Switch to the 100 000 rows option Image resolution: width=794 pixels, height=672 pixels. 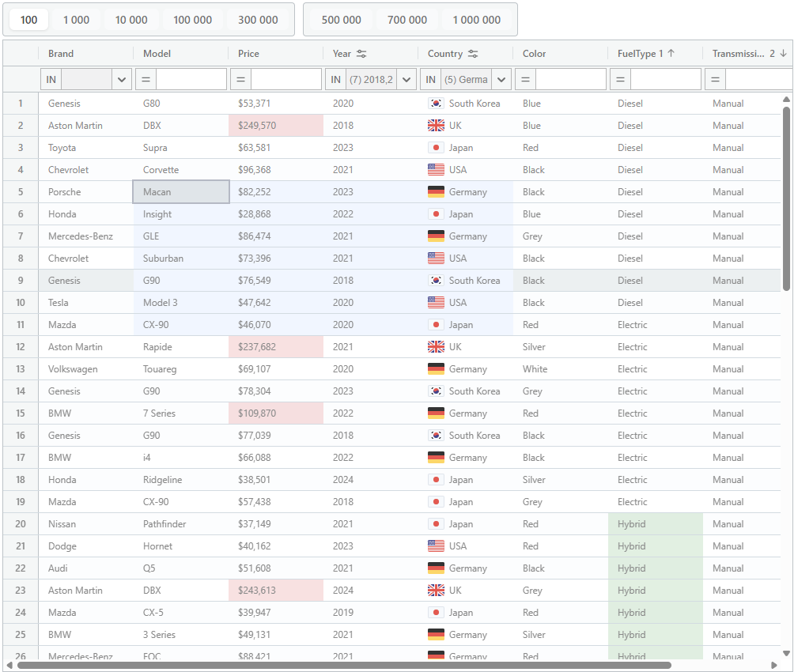click(x=192, y=20)
